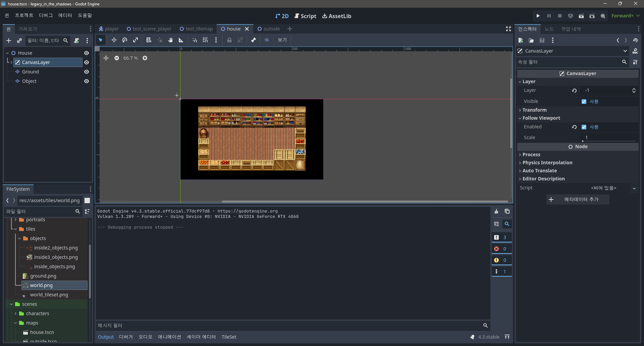Click the 메타데이터 추가 button

[x=578, y=199]
